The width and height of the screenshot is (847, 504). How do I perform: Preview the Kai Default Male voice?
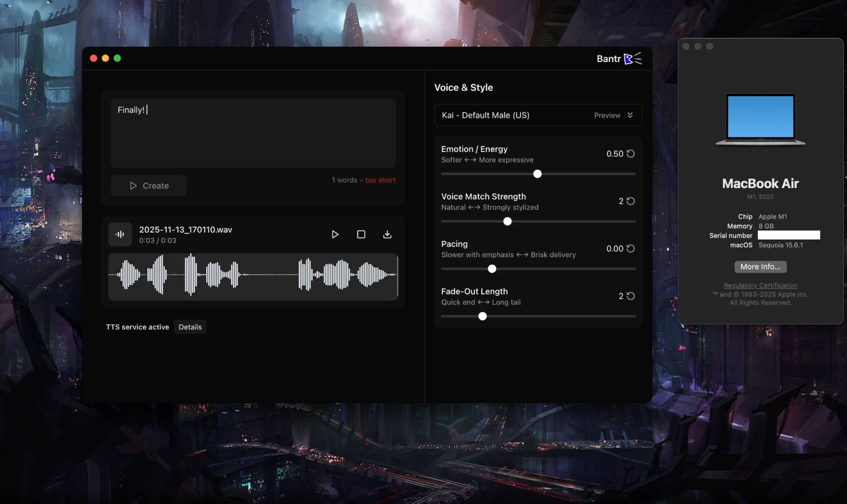pyautogui.click(x=607, y=115)
